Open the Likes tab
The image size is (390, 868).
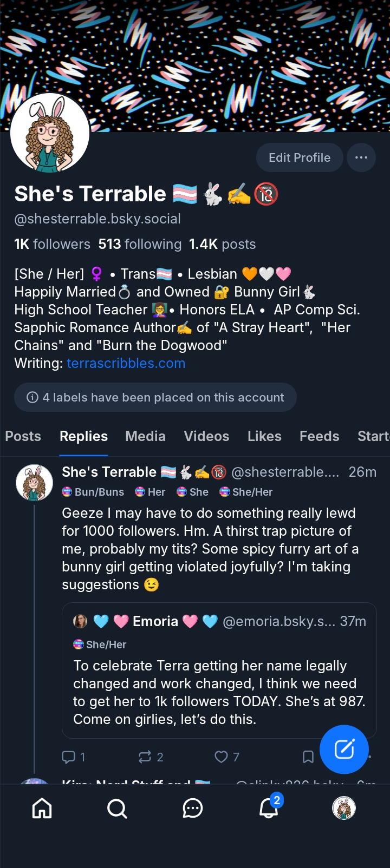(264, 436)
